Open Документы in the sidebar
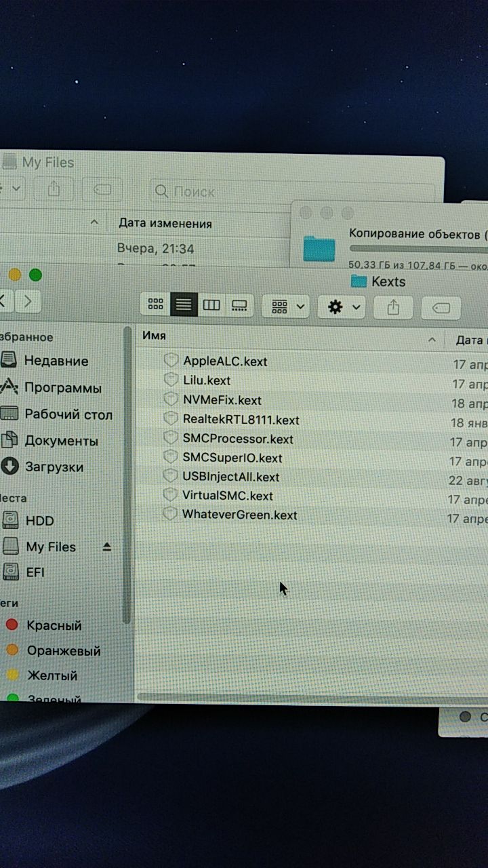The width and height of the screenshot is (488, 868). tap(49, 440)
